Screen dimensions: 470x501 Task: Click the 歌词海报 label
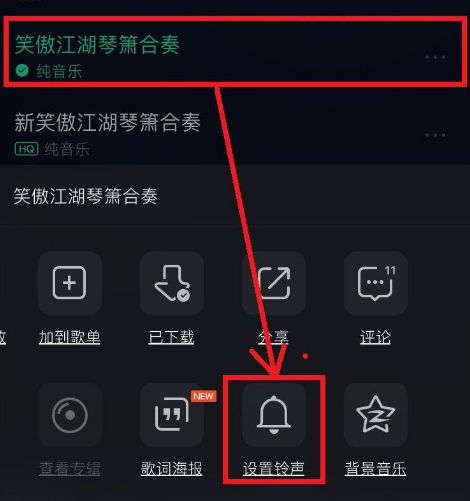tap(171, 468)
